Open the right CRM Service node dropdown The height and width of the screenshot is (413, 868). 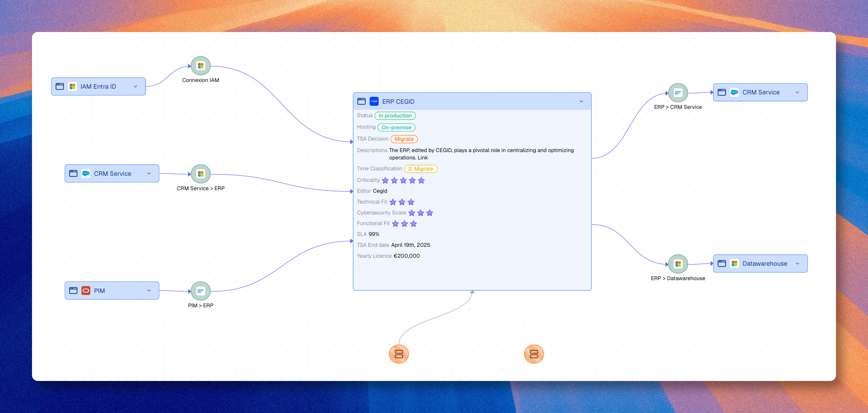(798, 92)
